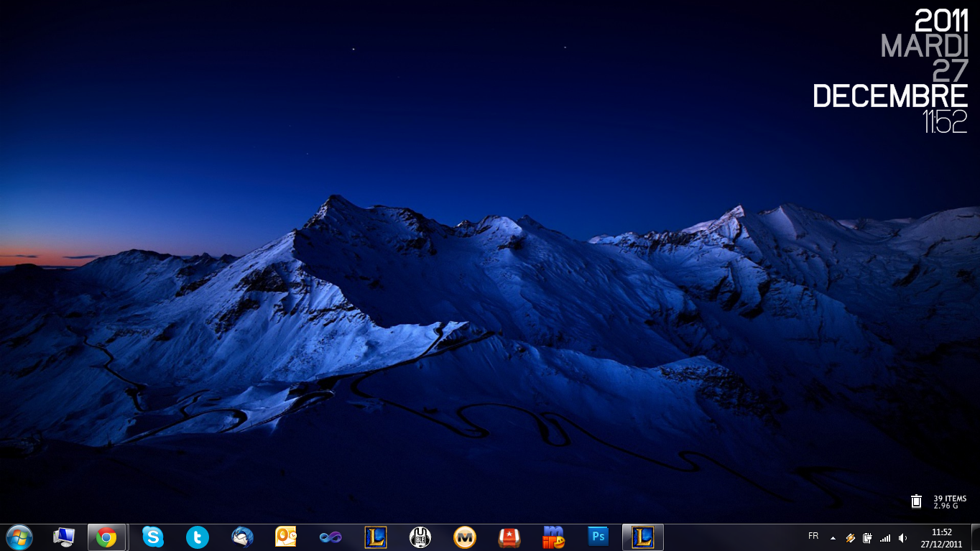
Task: Click the 'MARDI' weekday text on widget
Action: (x=925, y=45)
